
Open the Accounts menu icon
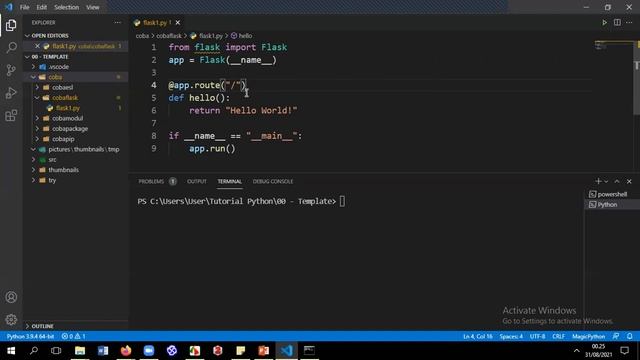pyautogui.click(x=11, y=297)
